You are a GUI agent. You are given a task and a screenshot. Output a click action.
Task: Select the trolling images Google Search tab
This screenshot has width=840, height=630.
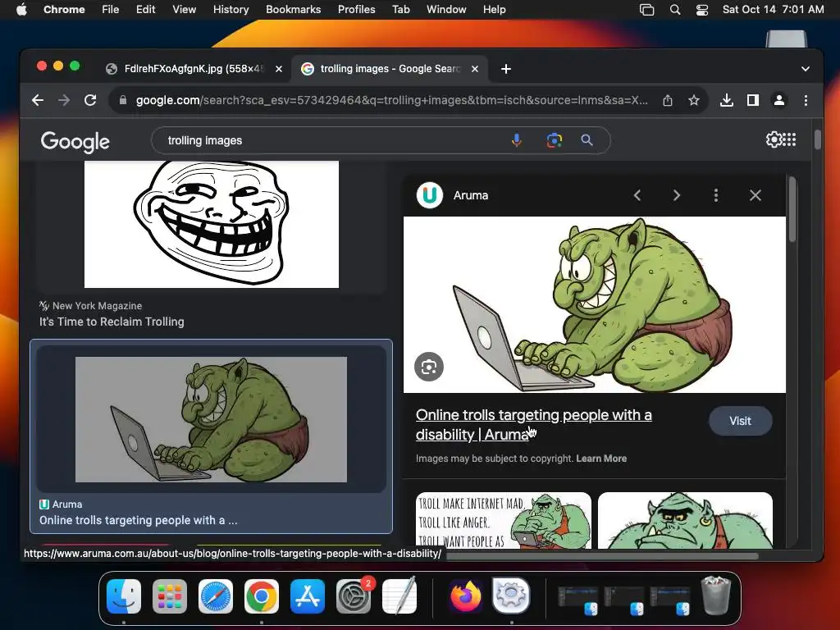pos(388,69)
